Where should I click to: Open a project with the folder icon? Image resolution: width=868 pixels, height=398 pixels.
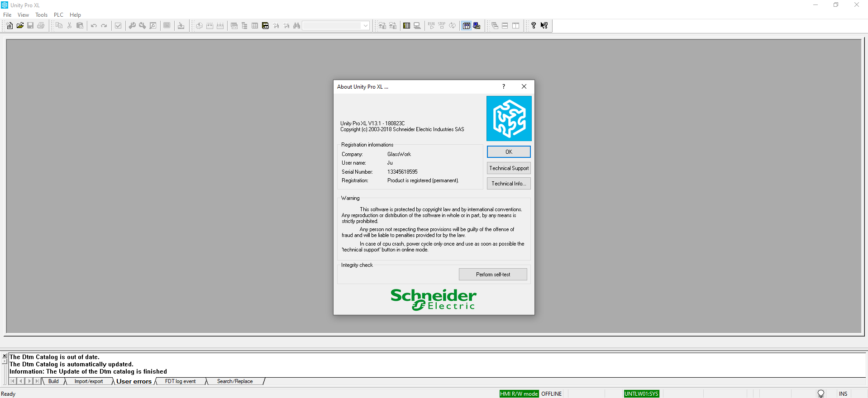tap(20, 26)
